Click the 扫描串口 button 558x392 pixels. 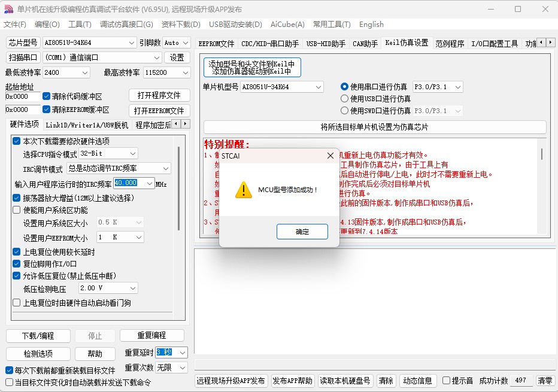point(23,57)
